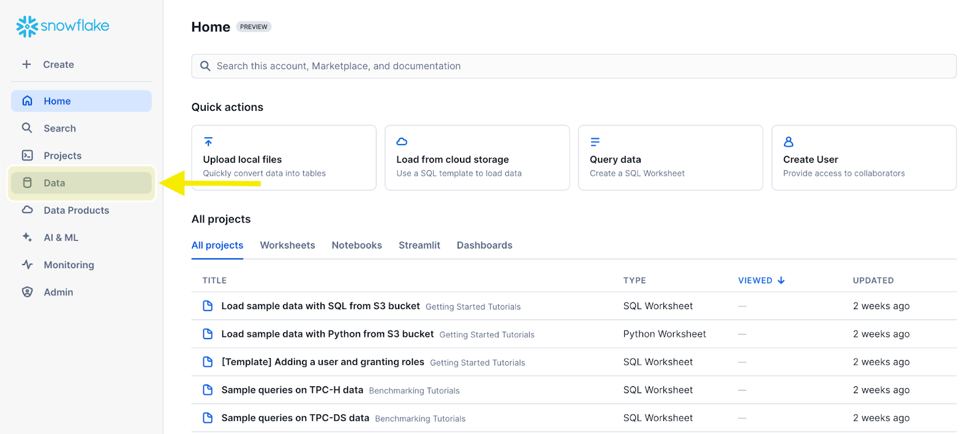980x434 pixels.
Task: Click the Data cylinder icon in sidebar
Action: click(28, 182)
